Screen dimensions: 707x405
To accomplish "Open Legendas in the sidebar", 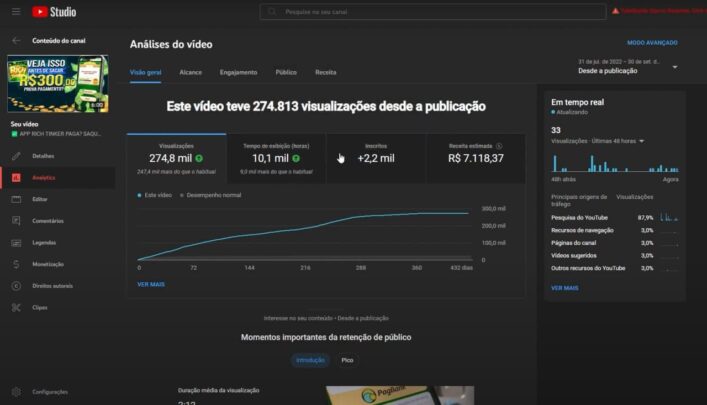I will coord(44,242).
